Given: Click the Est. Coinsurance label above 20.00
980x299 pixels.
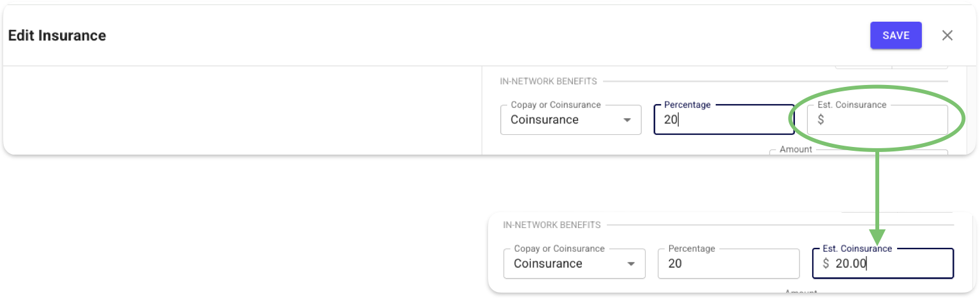Looking at the screenshot, I should 857,249.
